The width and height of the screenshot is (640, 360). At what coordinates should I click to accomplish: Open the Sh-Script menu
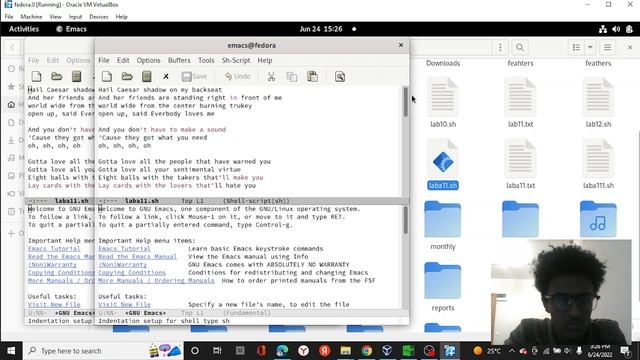point(236,60)
